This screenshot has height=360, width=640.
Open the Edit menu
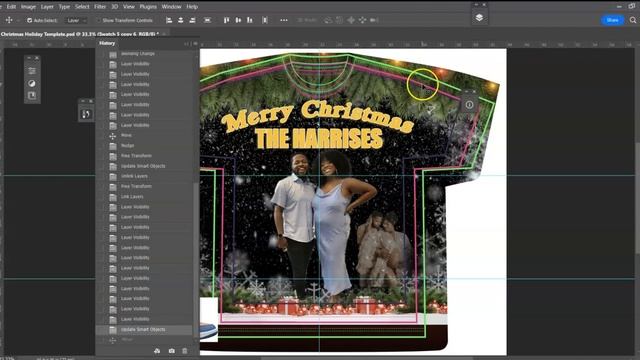pos(11,7)
